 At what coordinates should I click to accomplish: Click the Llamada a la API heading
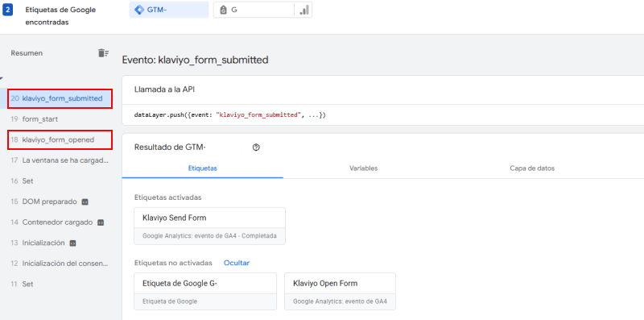164,89
